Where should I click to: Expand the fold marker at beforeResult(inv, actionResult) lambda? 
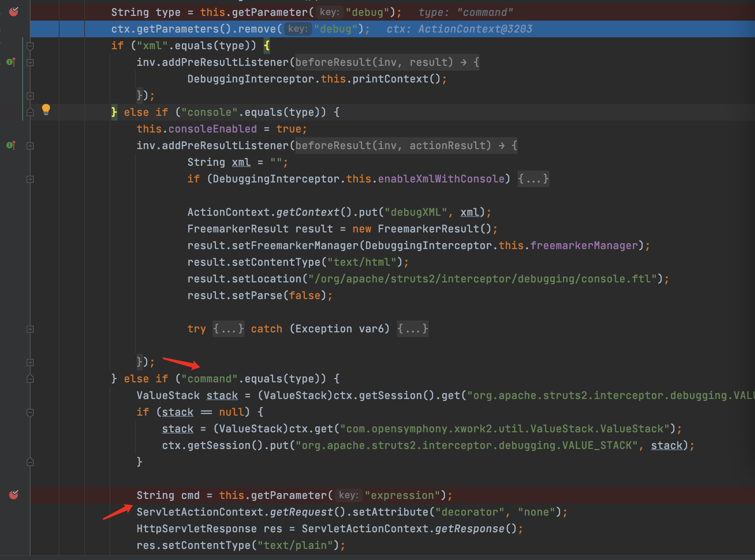30,146
